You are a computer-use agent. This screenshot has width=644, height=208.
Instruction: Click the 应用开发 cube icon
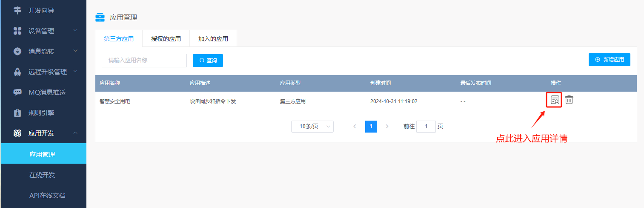click(17, 133)
